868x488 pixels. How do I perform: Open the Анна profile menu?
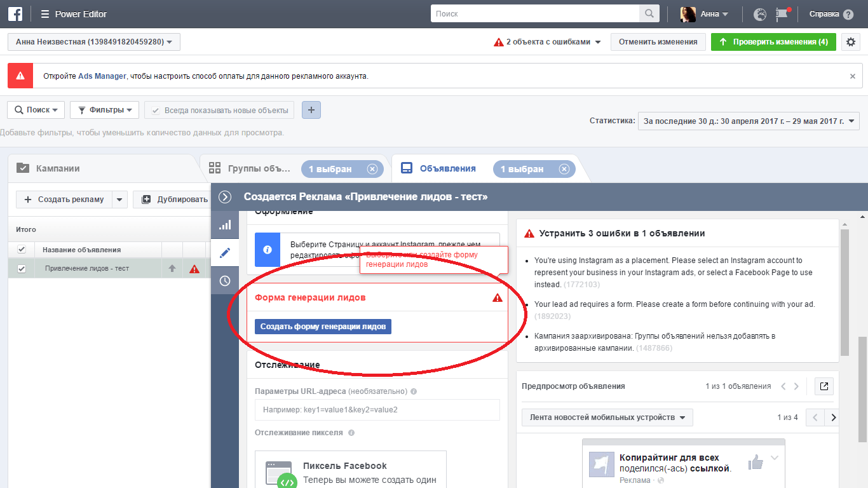(x=704, y=14)
